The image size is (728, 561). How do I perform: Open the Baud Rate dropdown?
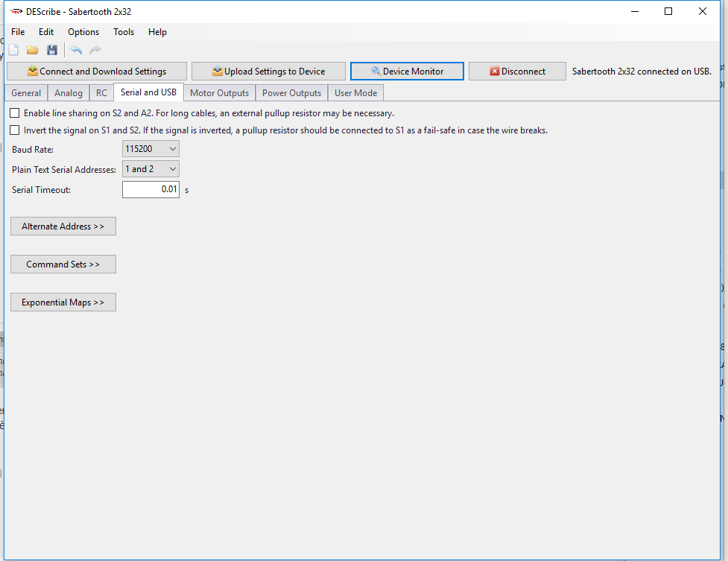click(151, 149)
